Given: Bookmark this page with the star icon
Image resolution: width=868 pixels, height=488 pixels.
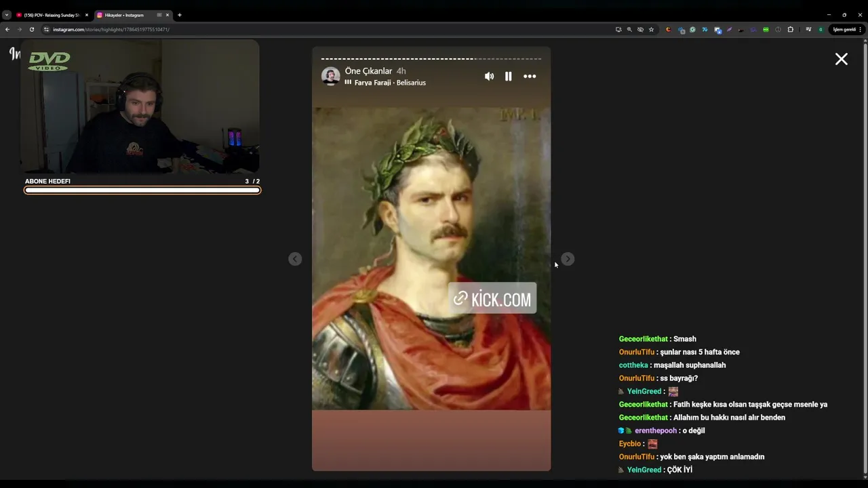Looking at the screenshot, I should tap(651, 29).
